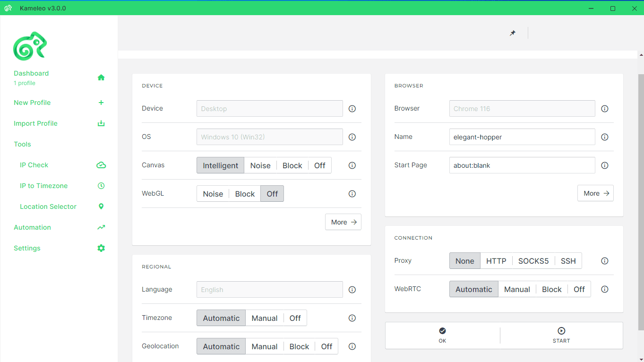This screenshot has width=644, height=362.
Task: Set WebGL to Block
Action: point(245,194)
